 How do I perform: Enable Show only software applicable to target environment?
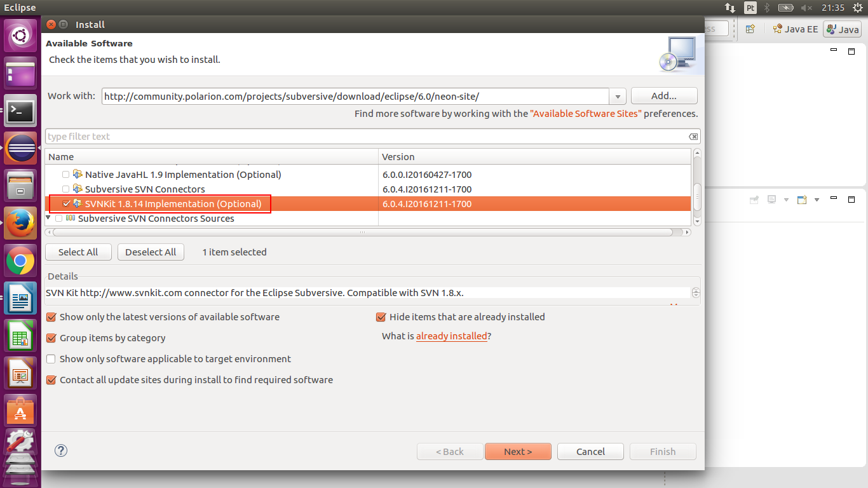tap(50, 358)
